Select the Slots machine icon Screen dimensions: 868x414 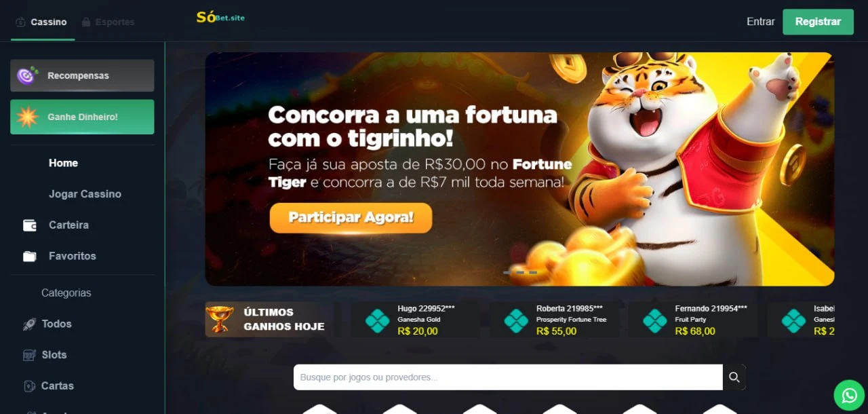tap(29, 355)
